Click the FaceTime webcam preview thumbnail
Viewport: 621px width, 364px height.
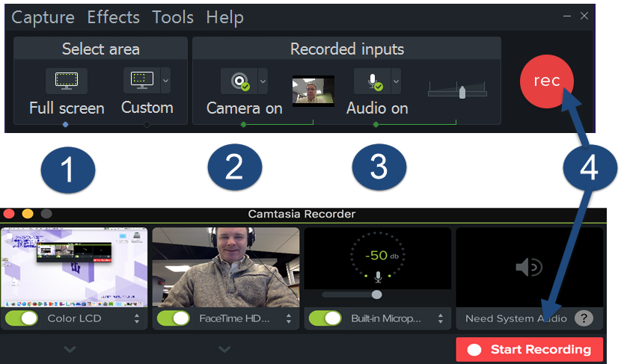click(x=226, y=268)
